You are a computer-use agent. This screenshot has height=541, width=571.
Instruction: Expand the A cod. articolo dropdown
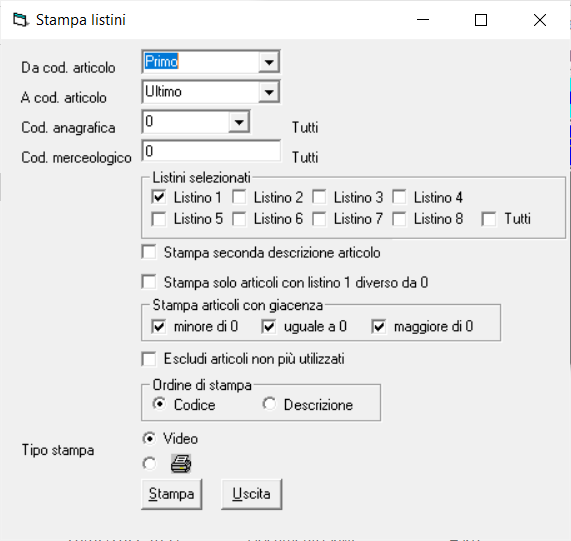click(269, 92)
